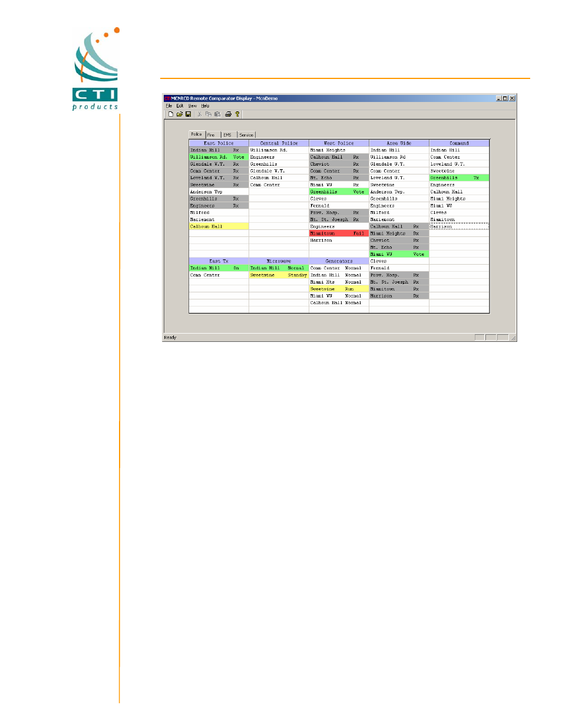Click the East Police column header
562x728 pixels.
click(x=219, y=143)
